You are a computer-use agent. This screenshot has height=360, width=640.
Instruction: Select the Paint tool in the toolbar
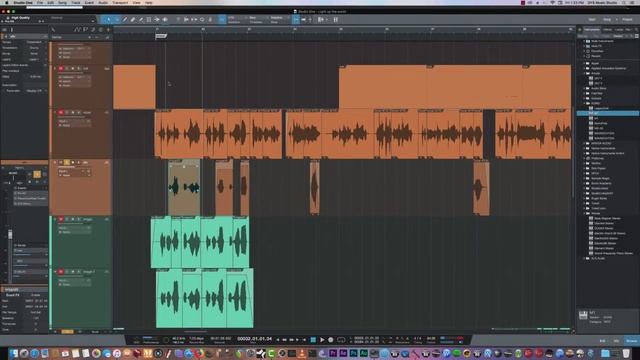pyautogui.click(x=141, y=19)
